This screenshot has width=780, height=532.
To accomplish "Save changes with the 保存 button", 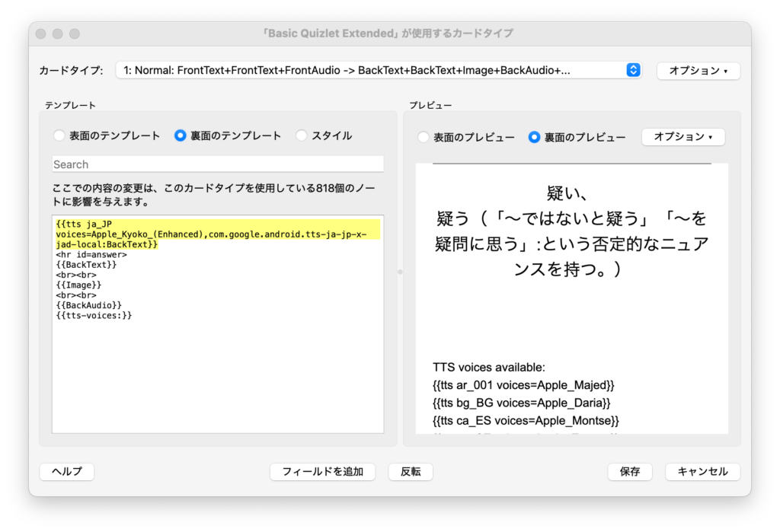I will pyautogui.click(x=630, y=471).
